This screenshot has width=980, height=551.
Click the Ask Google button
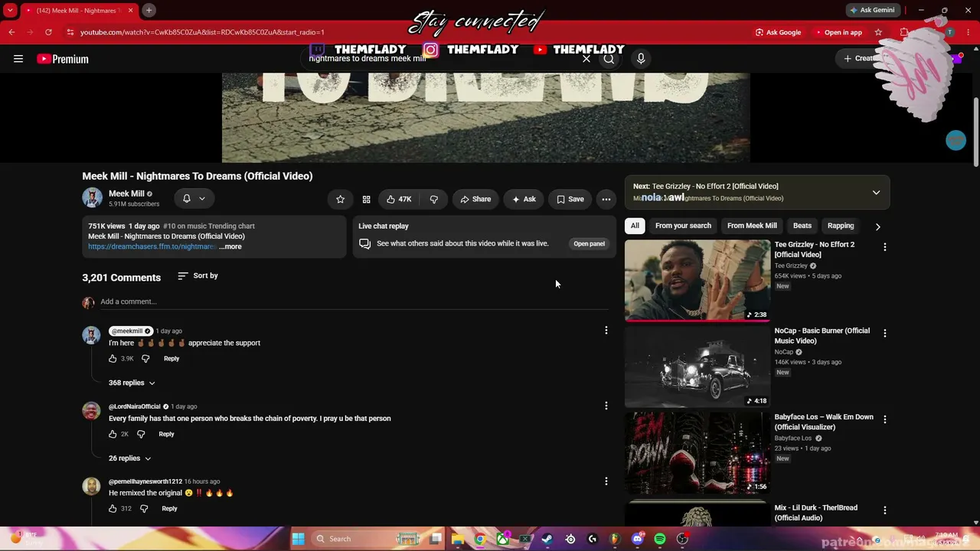tap(778, 32)
